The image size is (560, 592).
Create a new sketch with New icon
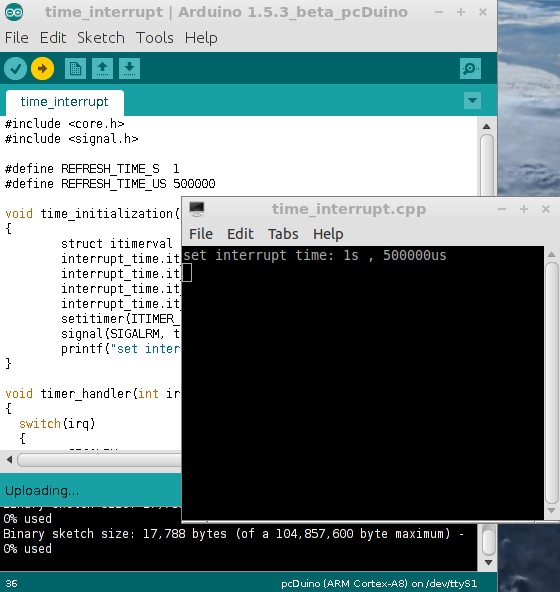(x=75, y=68)
